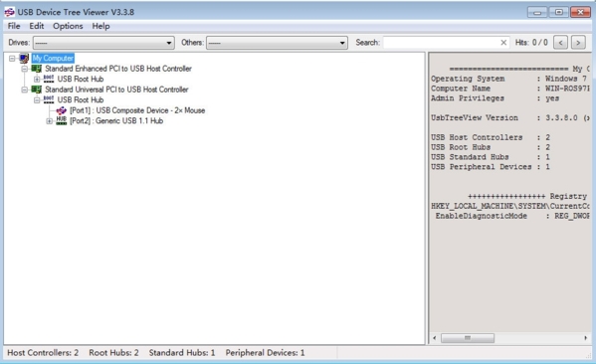The height and width of the screenshot is (364, 596).
Task: Click 'Computer Name' line in details pane
Action: click(509, 89)
